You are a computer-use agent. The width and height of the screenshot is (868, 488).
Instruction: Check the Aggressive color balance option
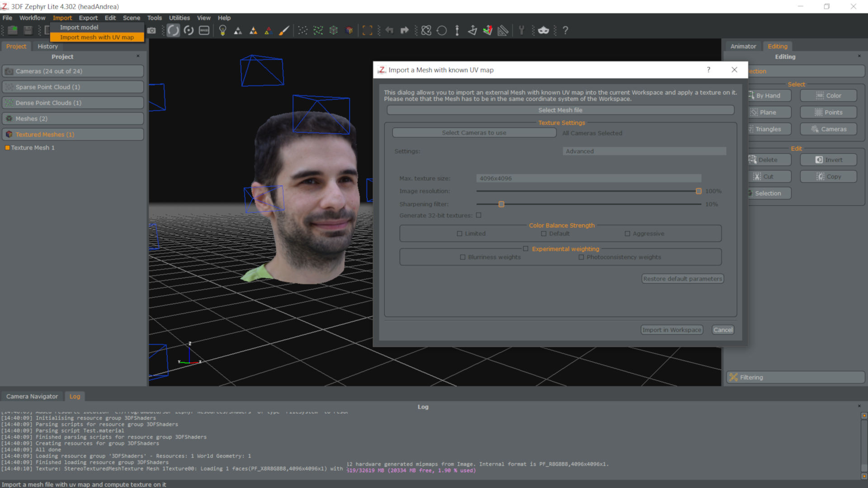click(627, 234)
